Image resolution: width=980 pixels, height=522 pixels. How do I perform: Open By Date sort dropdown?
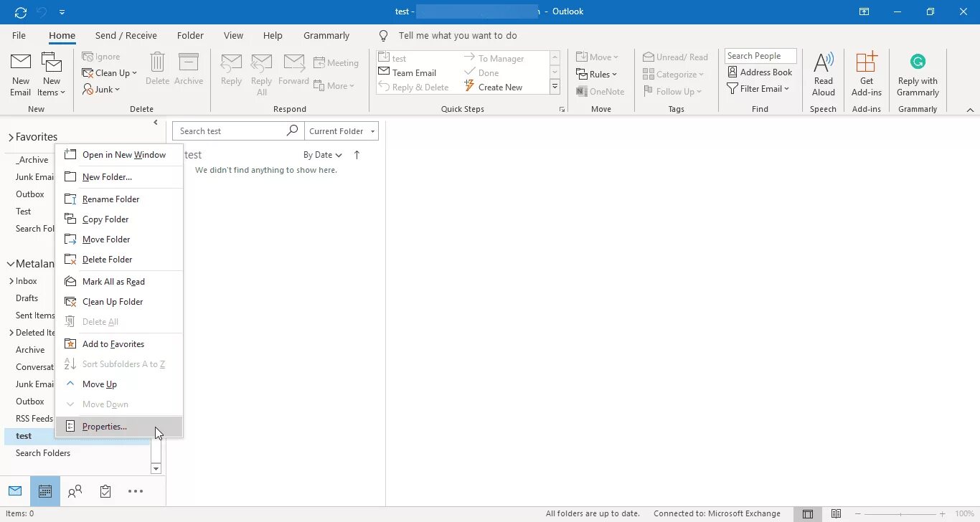pos(323,155)
